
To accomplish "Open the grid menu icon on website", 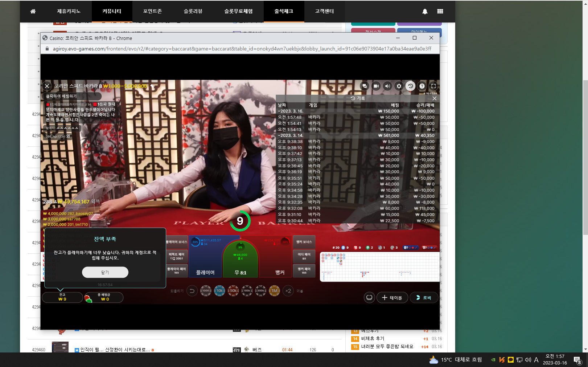I will [440, 11].
